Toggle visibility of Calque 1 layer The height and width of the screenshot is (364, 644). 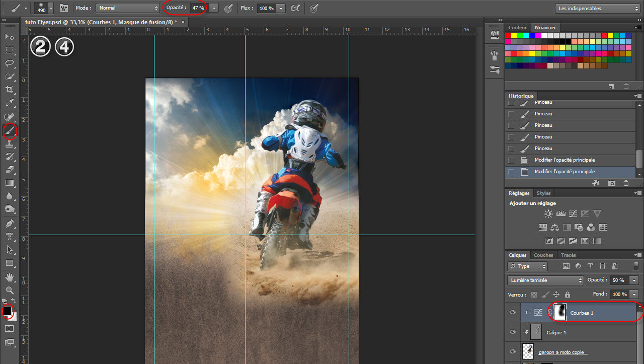pos(513,332)
